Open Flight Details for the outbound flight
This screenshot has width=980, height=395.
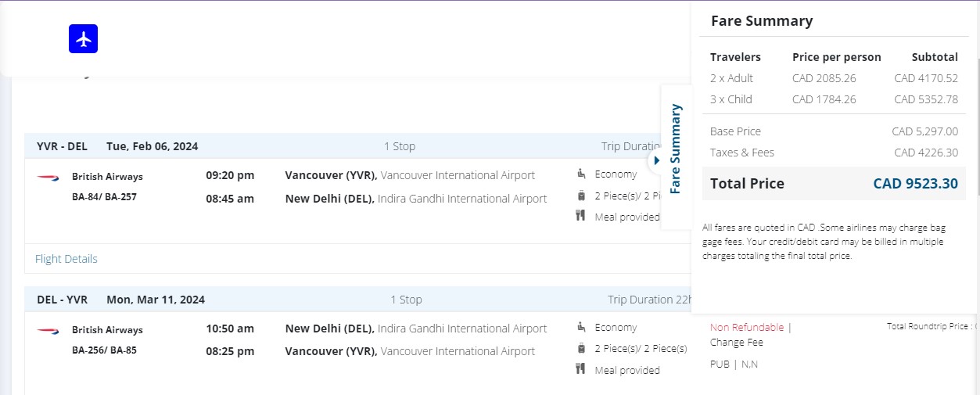66,259
